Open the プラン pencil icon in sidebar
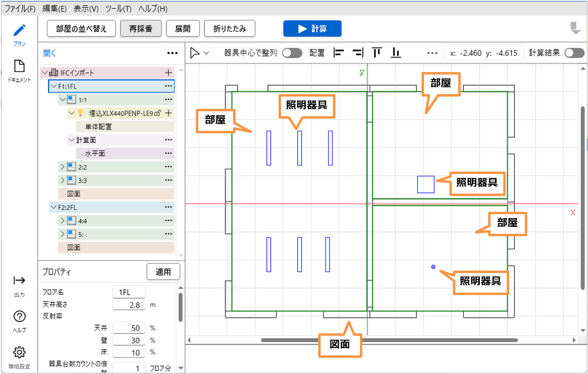The width and height of the screenshot is (588, 374). tap(19, 30)
